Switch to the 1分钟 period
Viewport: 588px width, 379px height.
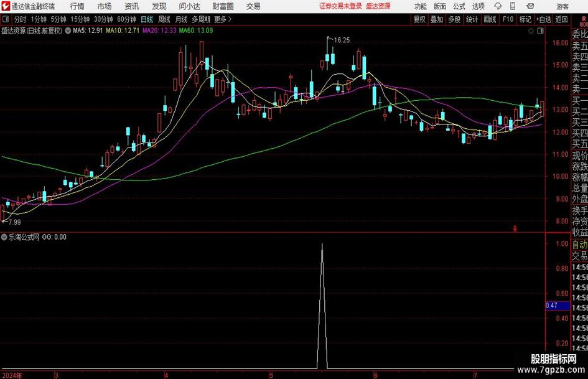coord(38,19)
